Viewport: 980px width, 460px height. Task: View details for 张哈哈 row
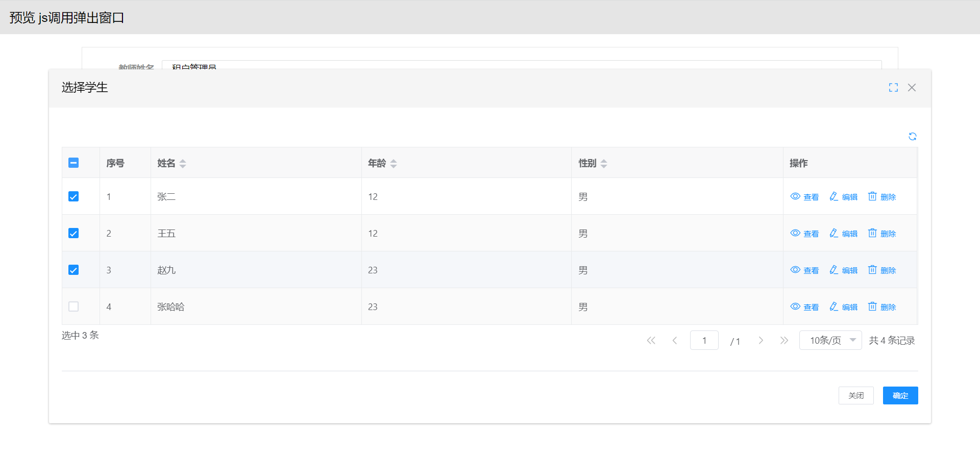pos(804,307)
